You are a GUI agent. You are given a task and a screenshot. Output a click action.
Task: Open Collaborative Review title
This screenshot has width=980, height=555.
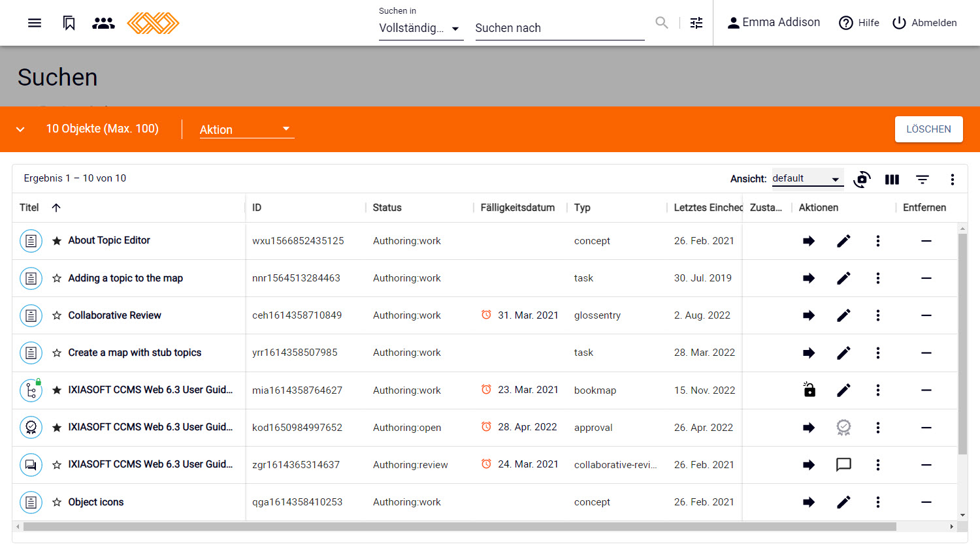114,315
